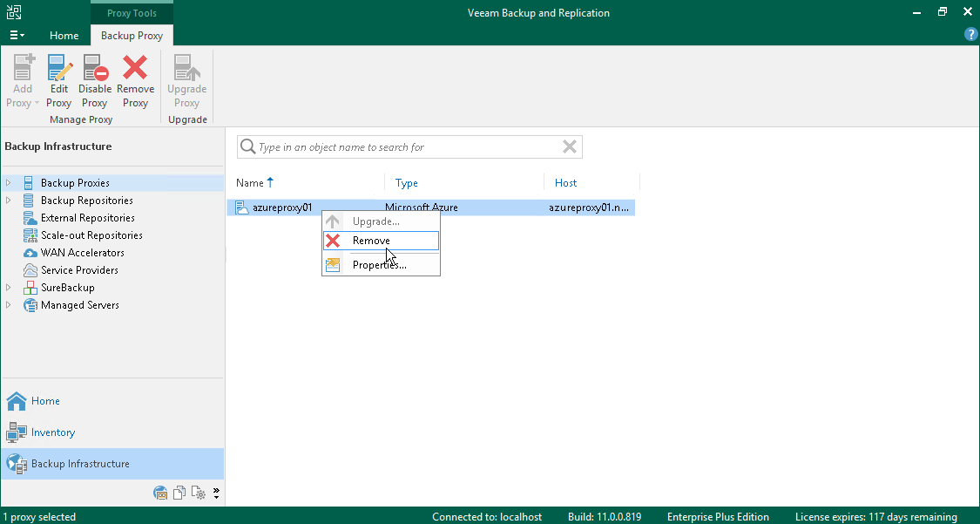Clear the object search field

(x=570, y=146)
